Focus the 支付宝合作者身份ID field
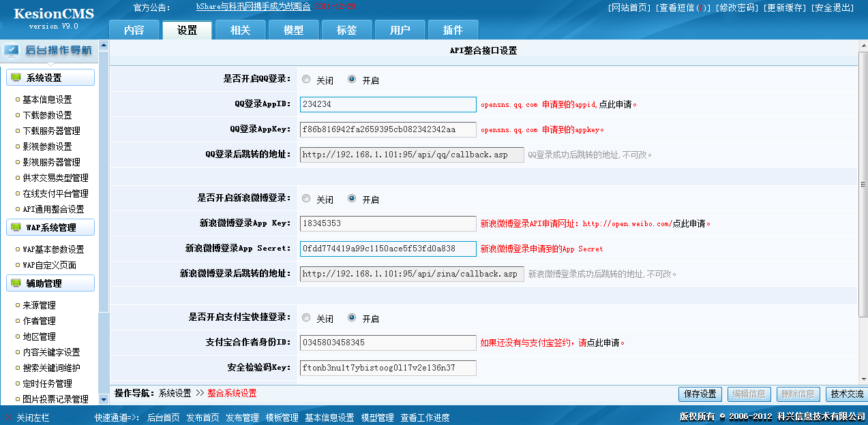This screenshot has height=425, width=868. (388, 343)
